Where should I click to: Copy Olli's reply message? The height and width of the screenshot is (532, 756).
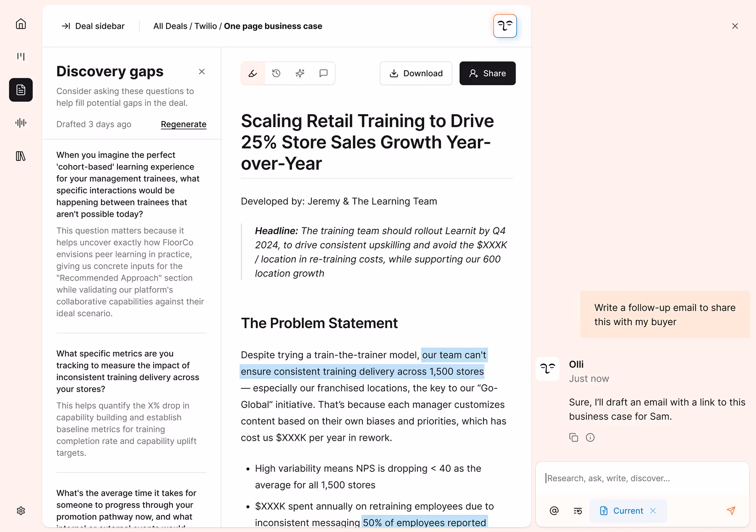pyautogui.click(x=574, y=438)
